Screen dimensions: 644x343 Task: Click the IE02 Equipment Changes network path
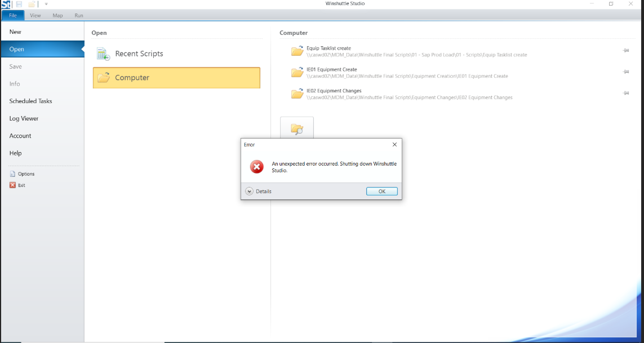tap(410, 97)
